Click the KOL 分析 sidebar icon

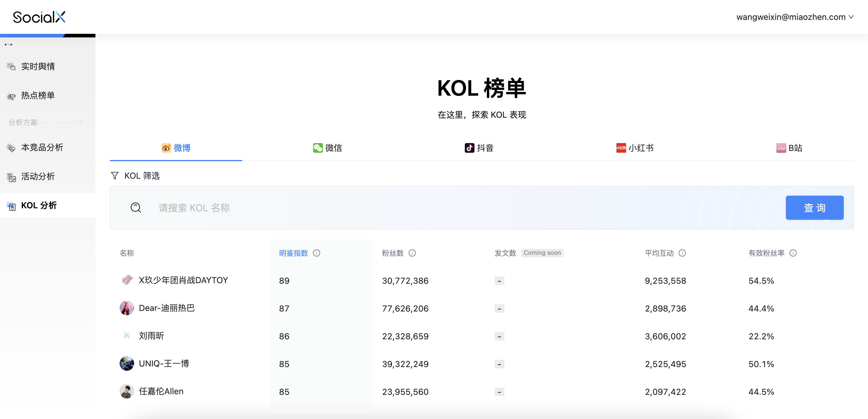(x=11, y=206)
